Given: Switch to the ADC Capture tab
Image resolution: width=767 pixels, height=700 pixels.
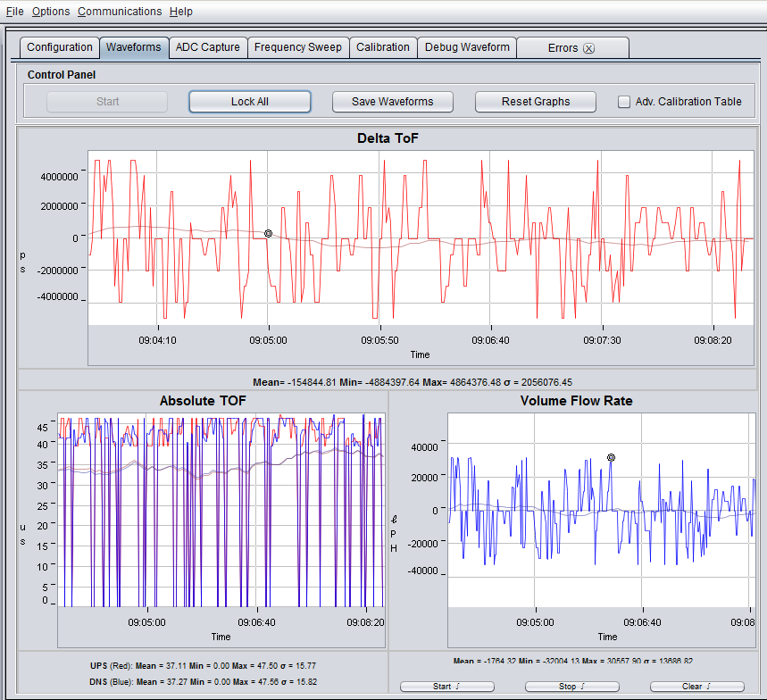Looking at the screenshot, I should click(207, 47).
